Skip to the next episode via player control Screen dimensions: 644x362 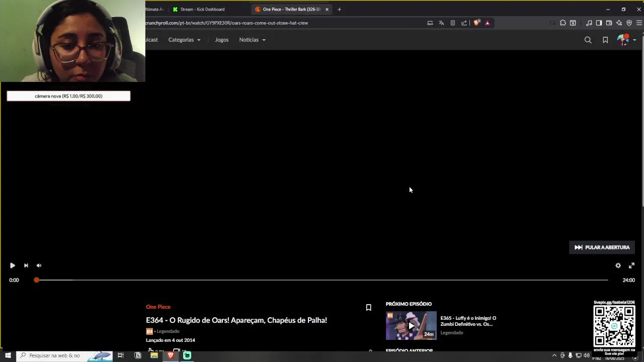pos(26,265)
